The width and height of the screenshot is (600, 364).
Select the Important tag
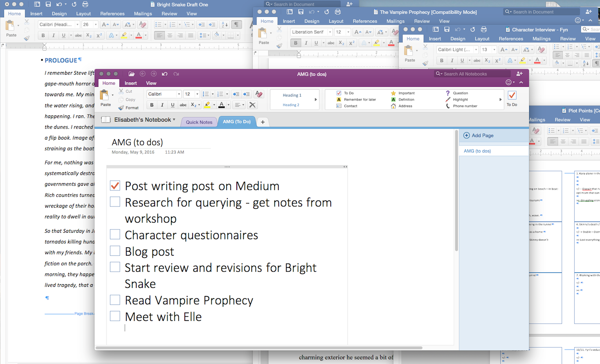pos(403,93)
